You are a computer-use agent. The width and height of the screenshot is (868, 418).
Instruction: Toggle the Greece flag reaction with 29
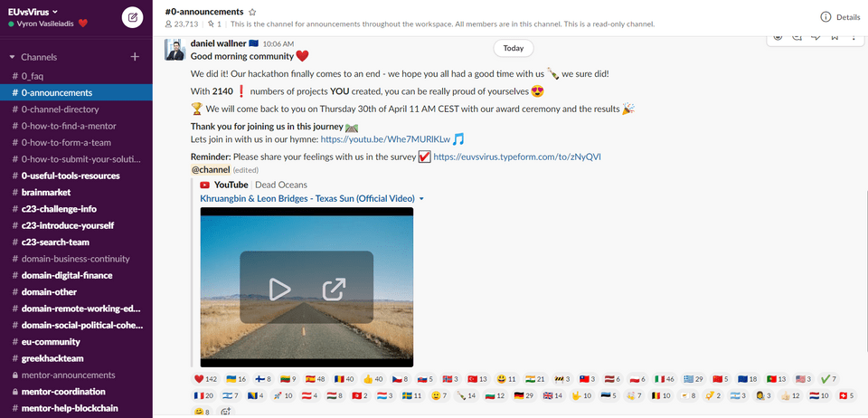click(x=693, y=379)
